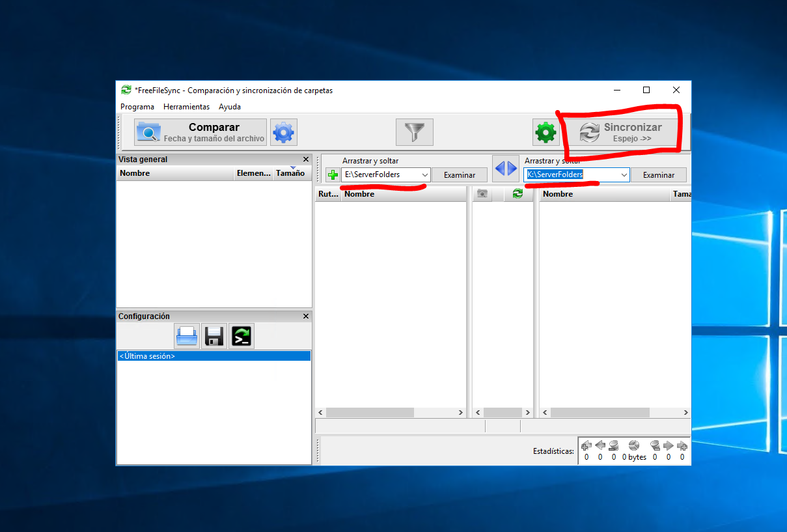Image resolution: width=787 pixels, height=532 pixels.
Task: Open the Herramientas menu
Action: pyautogui.click(x=186, y=107)
